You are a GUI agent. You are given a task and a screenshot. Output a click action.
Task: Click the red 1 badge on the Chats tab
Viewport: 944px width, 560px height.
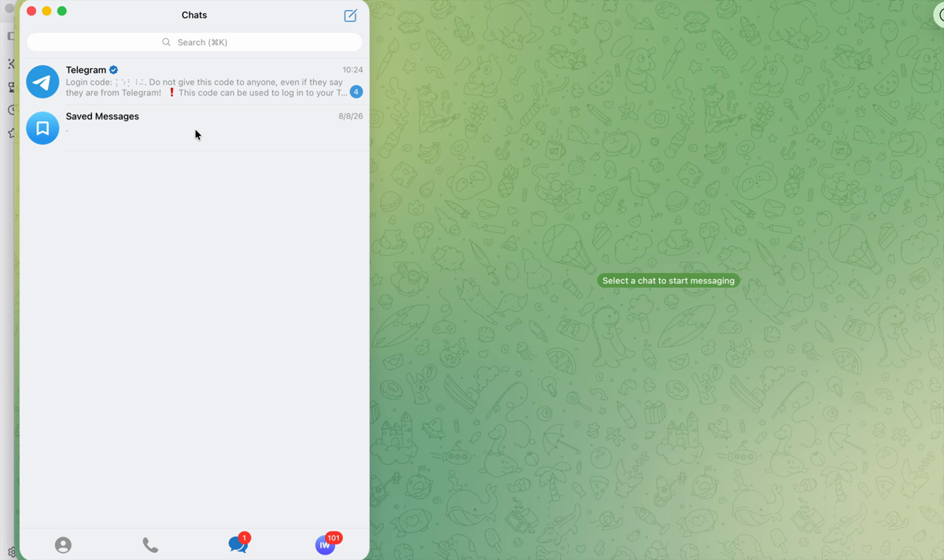point(244,538)
